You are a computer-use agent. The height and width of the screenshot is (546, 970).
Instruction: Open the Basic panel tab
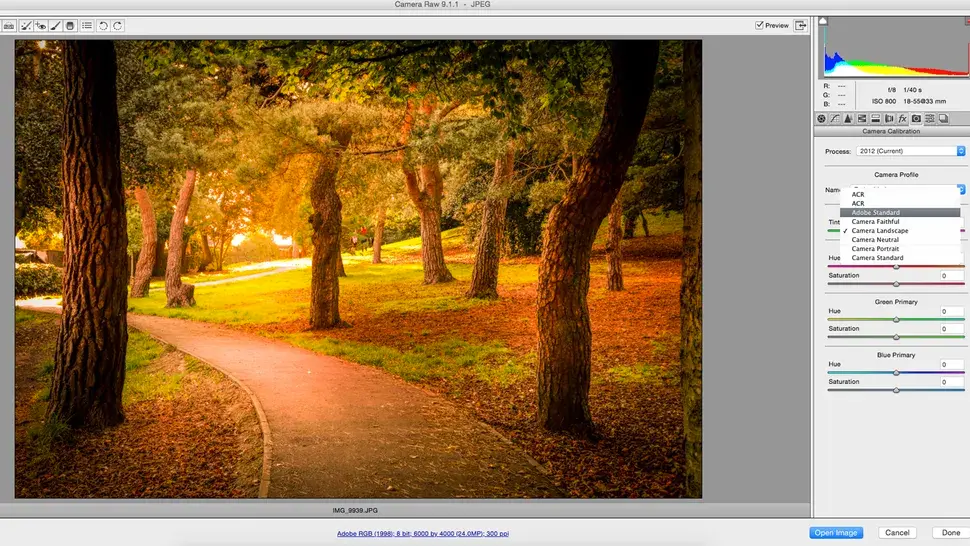[x=822, y=118]
